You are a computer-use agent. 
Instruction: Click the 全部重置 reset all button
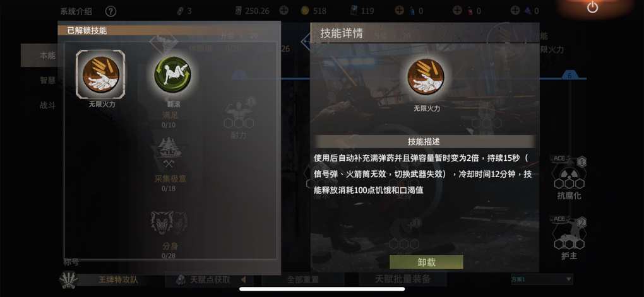[x=302, y=280]
